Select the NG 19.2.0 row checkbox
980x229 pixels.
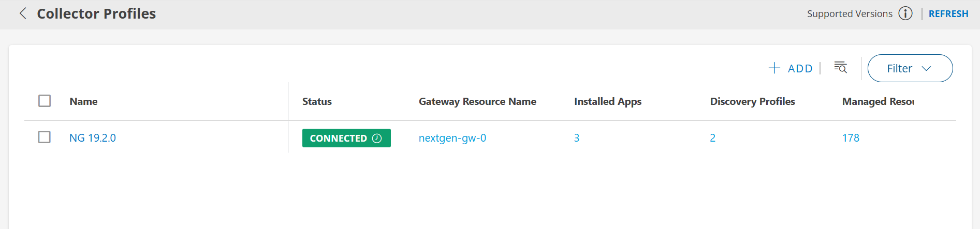click(x=45, y=137)
